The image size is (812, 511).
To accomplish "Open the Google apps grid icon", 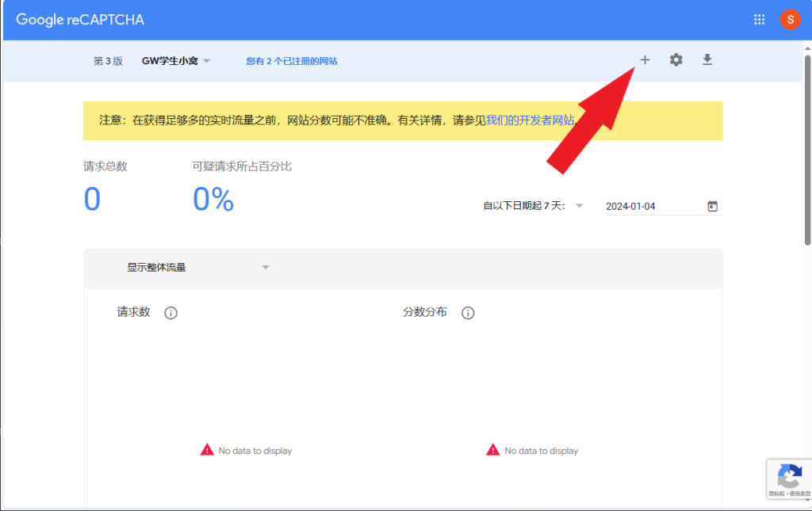I will [x=759, y=20].
